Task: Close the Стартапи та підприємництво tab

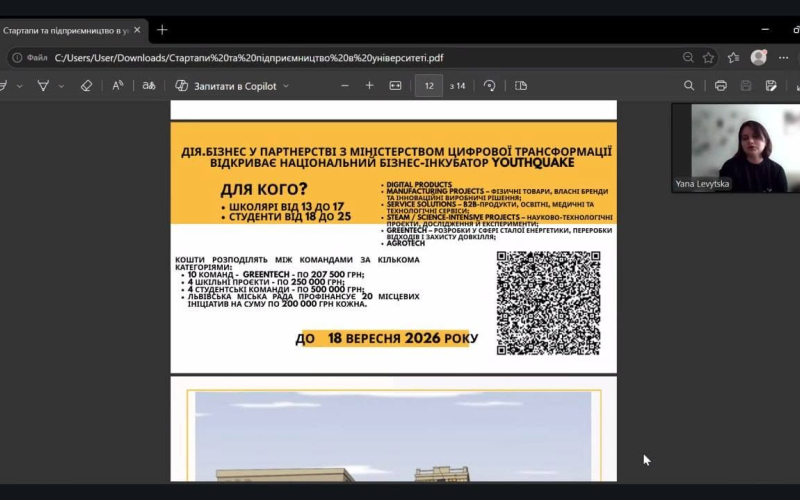Action: pyautogui.click(x=137, y=30)
